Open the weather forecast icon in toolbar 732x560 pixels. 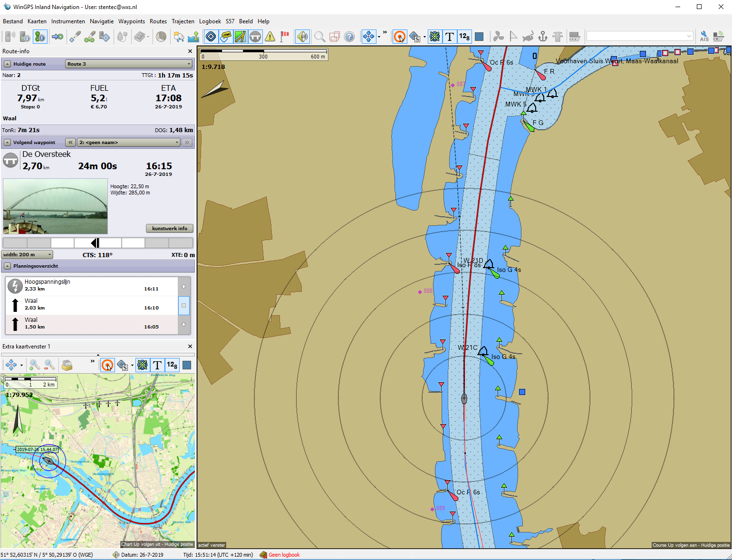coord(178,37)
